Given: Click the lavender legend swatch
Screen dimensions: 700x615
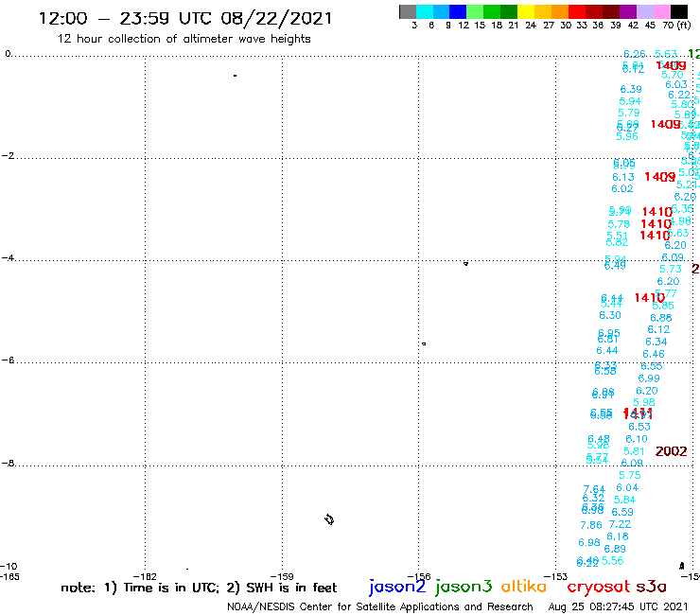Looking at the screenshot, I should pos(644,11).
